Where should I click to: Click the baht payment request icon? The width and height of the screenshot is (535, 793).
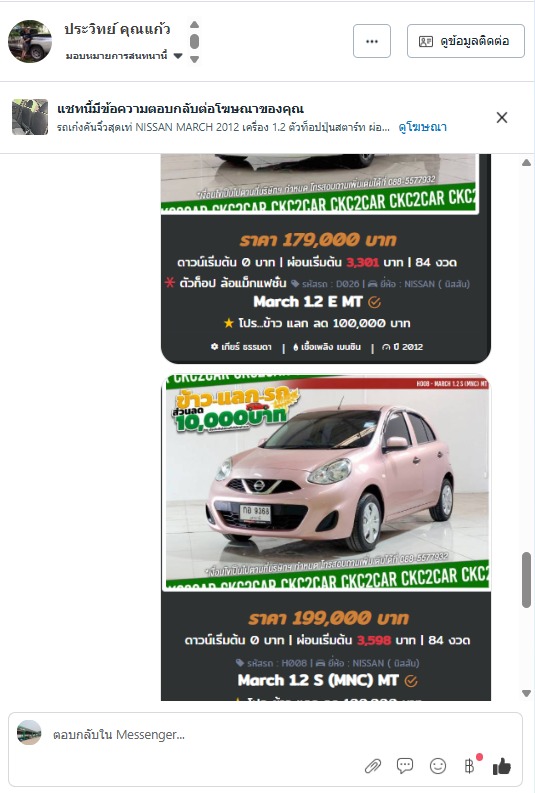point(469,766)
